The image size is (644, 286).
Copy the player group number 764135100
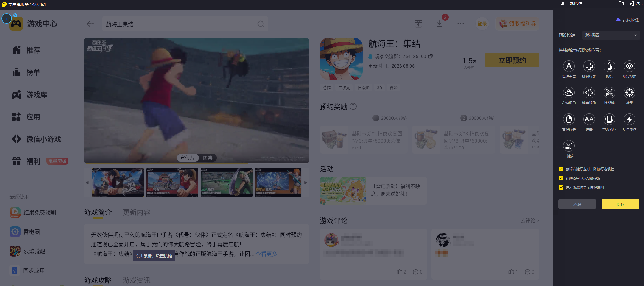(430, 56)
